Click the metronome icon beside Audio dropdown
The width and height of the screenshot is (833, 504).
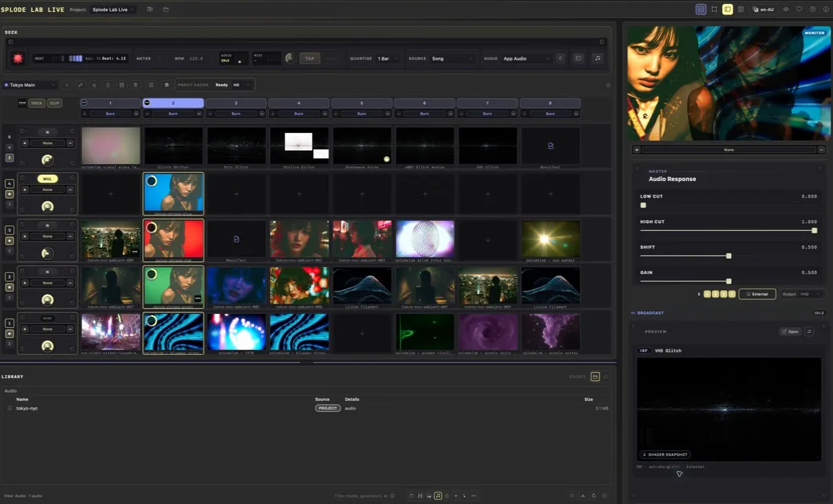(560, 59)
